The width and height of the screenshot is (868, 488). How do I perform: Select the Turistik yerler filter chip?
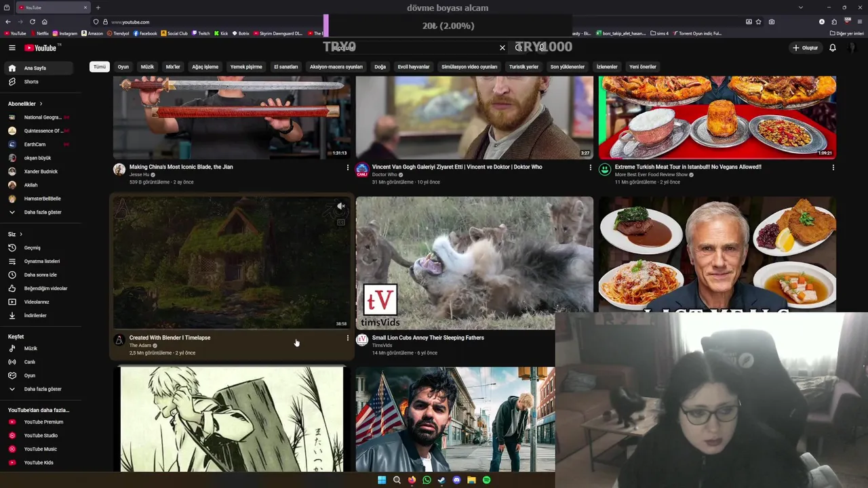click(x=524, y=67)
